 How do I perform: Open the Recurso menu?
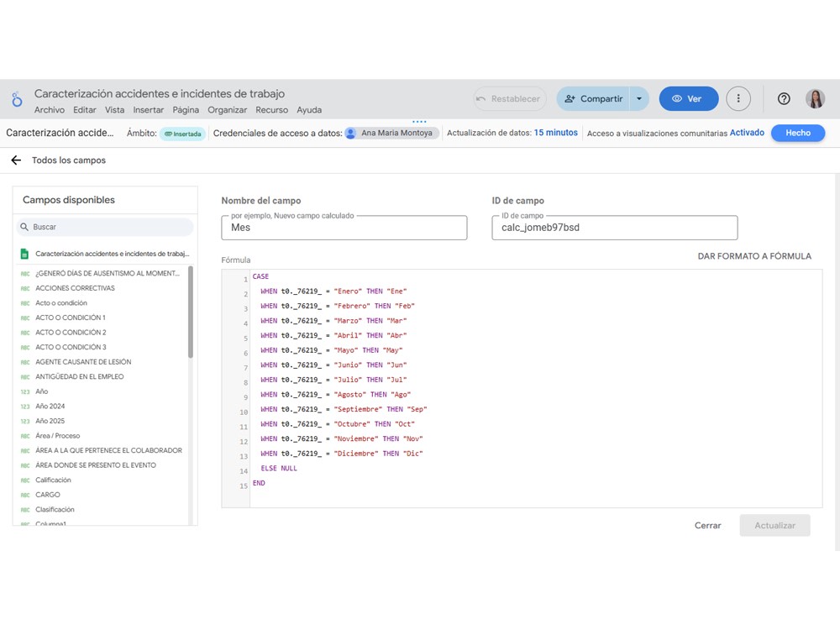click(271, 110)
